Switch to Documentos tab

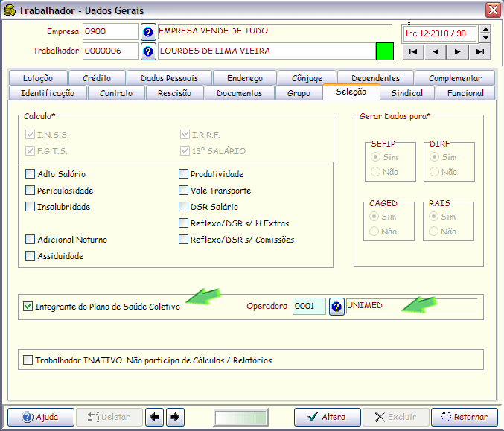point(240,93)
